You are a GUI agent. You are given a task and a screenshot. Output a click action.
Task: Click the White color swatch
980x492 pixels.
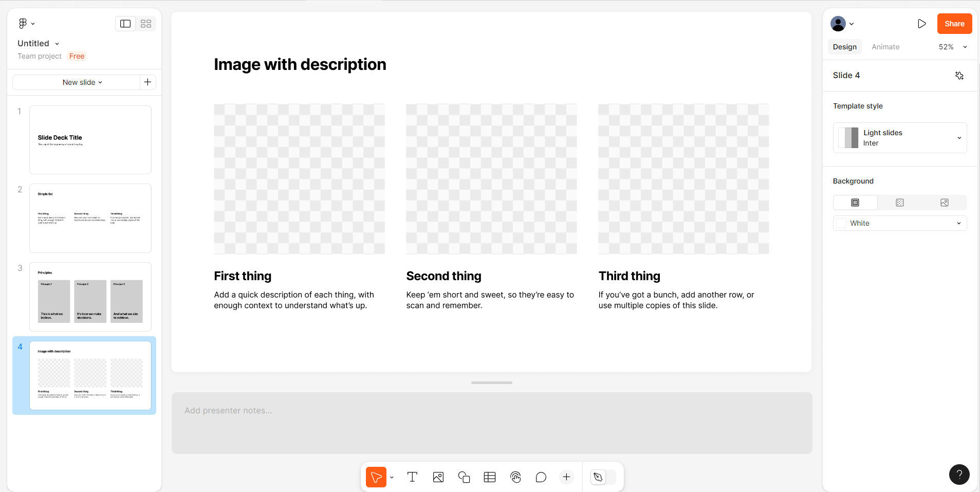841,223
